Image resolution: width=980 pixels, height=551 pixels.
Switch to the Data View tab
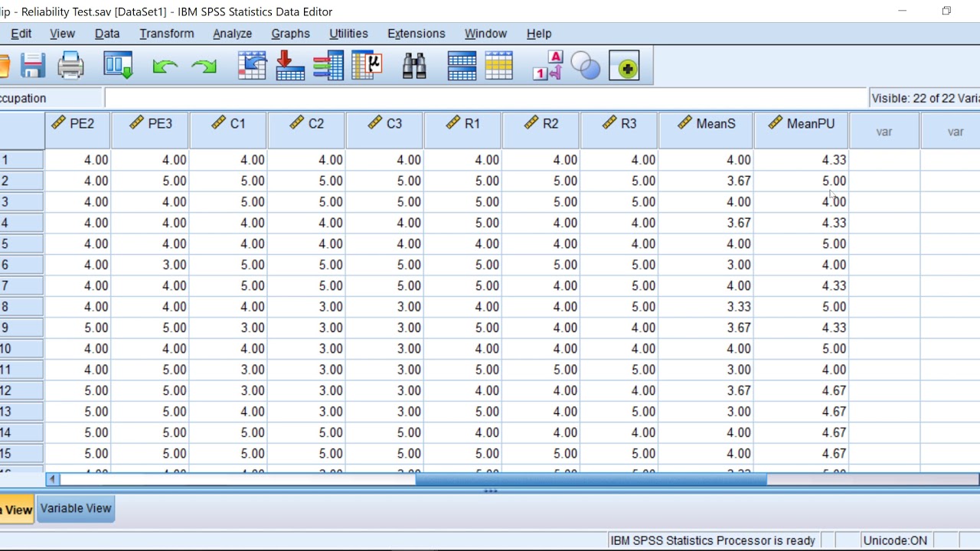pyautogui.click(x=17, y=510)
